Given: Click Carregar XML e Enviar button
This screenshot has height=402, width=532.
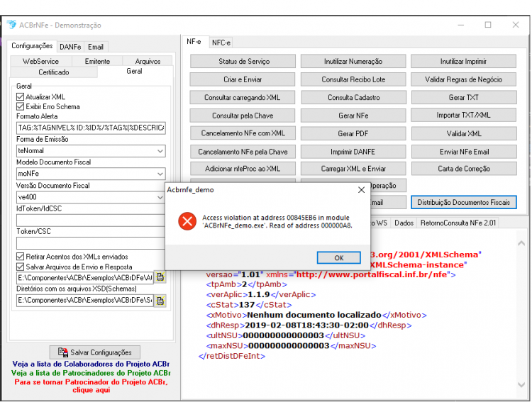Looking at the screenshot, I should pos(353,169).
